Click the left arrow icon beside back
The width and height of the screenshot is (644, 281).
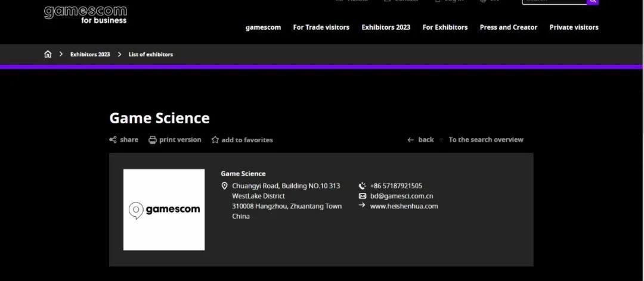tap(410, 140)
